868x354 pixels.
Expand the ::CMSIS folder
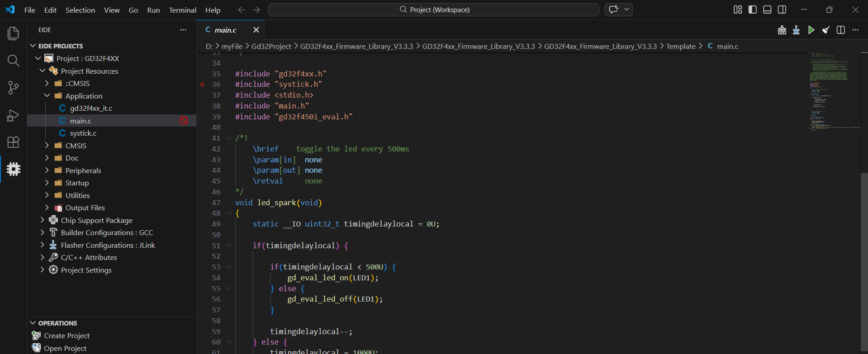[47, 83]
